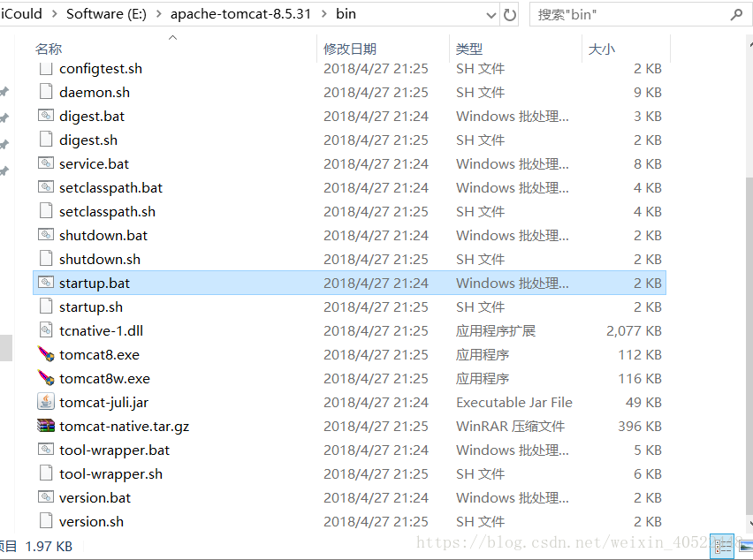Click the digest.bat batch file icon
Screen dimensions: 753x560
(46, 116)
